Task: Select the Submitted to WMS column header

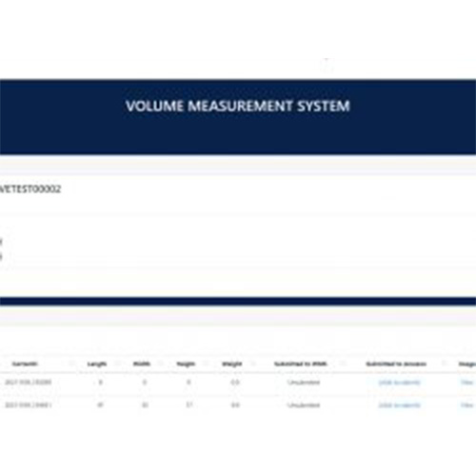Action: pyautogui.click(x=301, y=364)
